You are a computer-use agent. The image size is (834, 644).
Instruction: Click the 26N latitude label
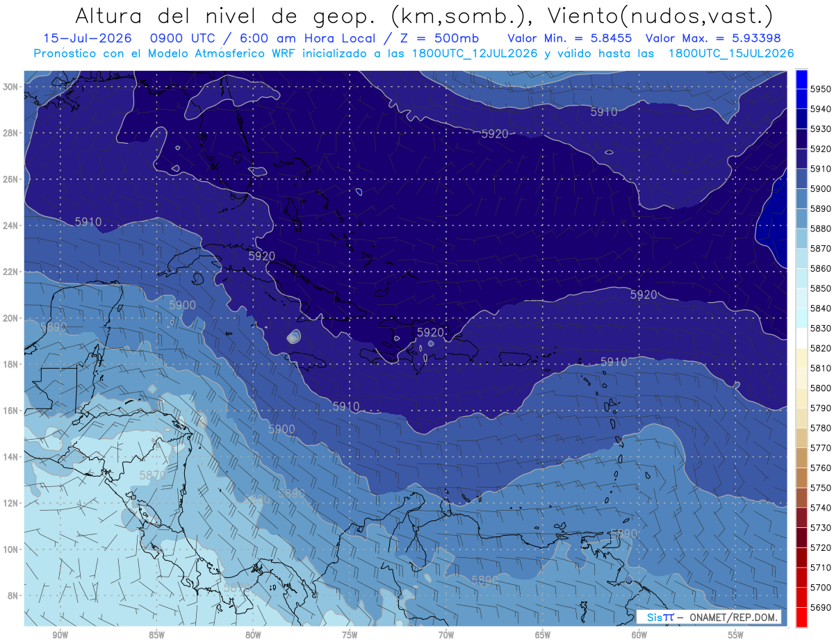11,179
